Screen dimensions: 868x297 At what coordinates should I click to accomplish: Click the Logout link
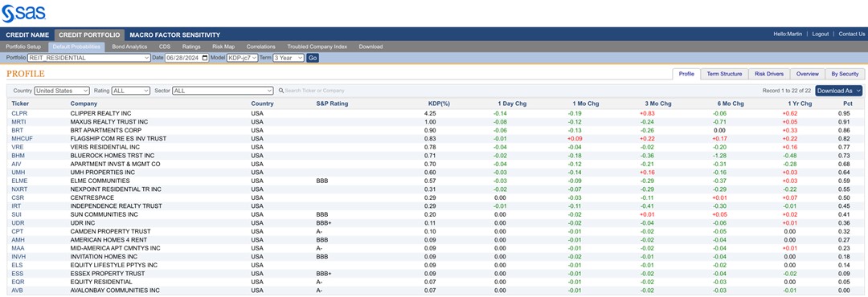pyautogui.click(x=821, y=35)
